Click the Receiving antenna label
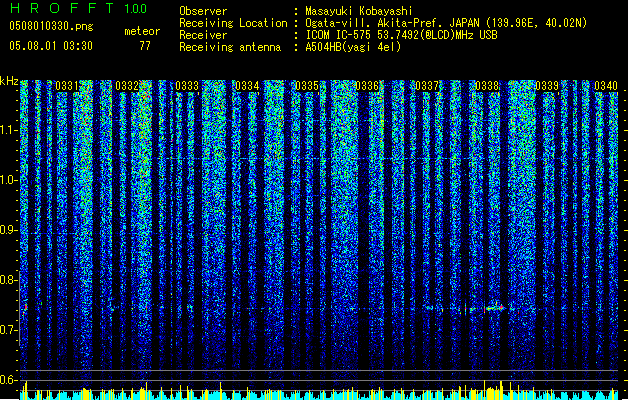629x400 pixels. click(x=230, y=47)
